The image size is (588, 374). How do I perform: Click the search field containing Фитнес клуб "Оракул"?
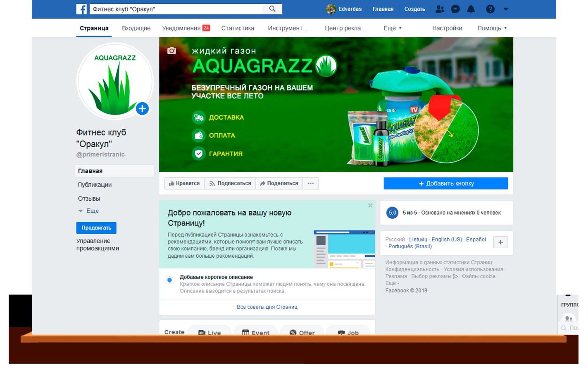pyautogui.click(x=176, y=9)
